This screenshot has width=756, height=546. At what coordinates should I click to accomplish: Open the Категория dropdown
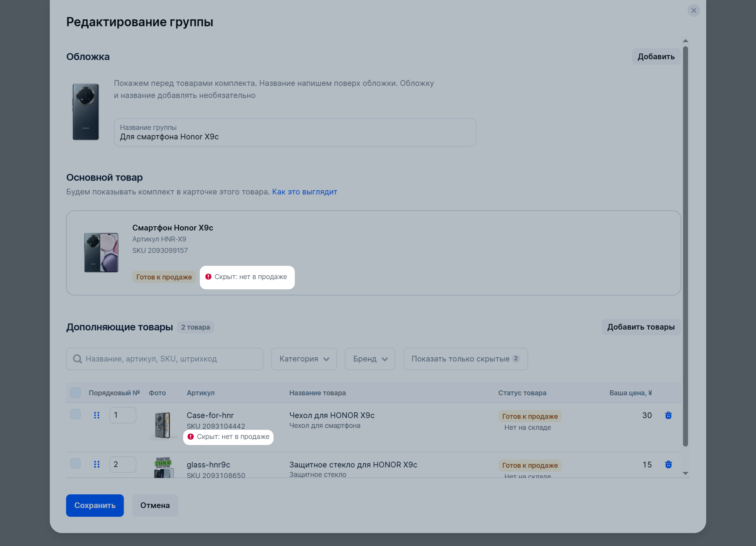coord(304,359)
